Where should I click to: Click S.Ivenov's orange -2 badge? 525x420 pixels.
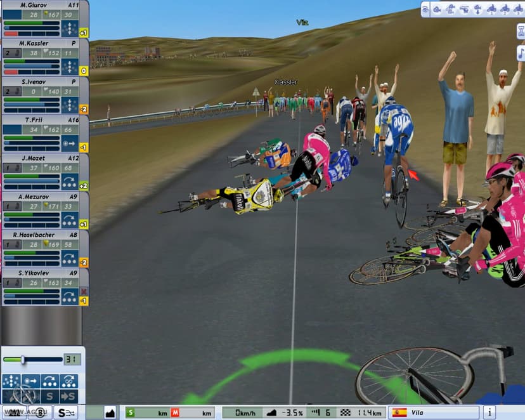84,109
